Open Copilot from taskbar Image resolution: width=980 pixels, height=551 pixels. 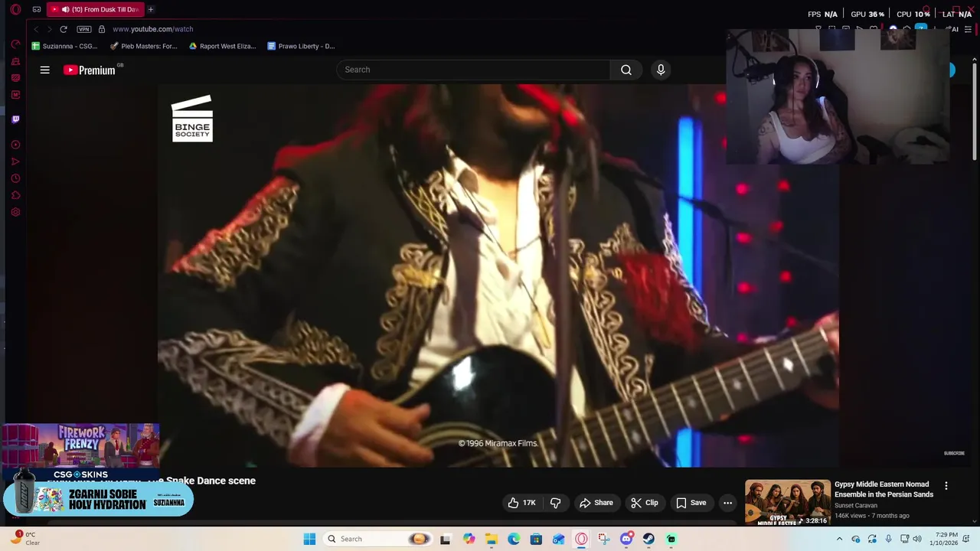(469, 539)
